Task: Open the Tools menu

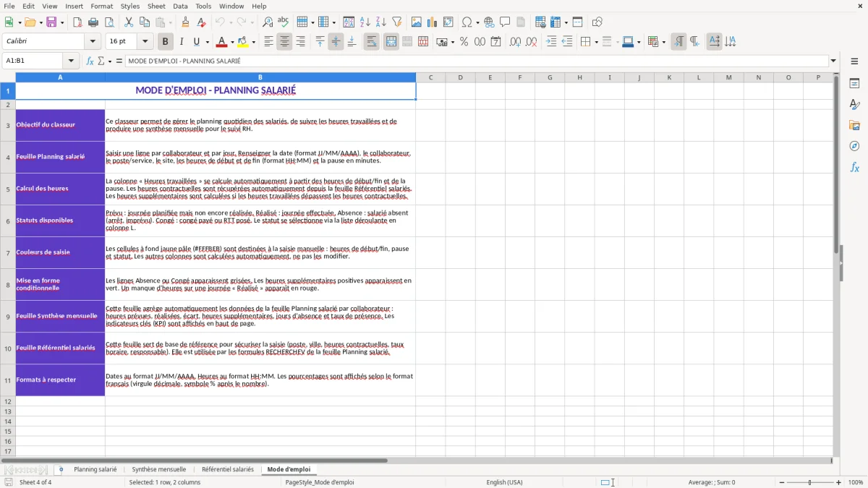Action: point(203,6)
